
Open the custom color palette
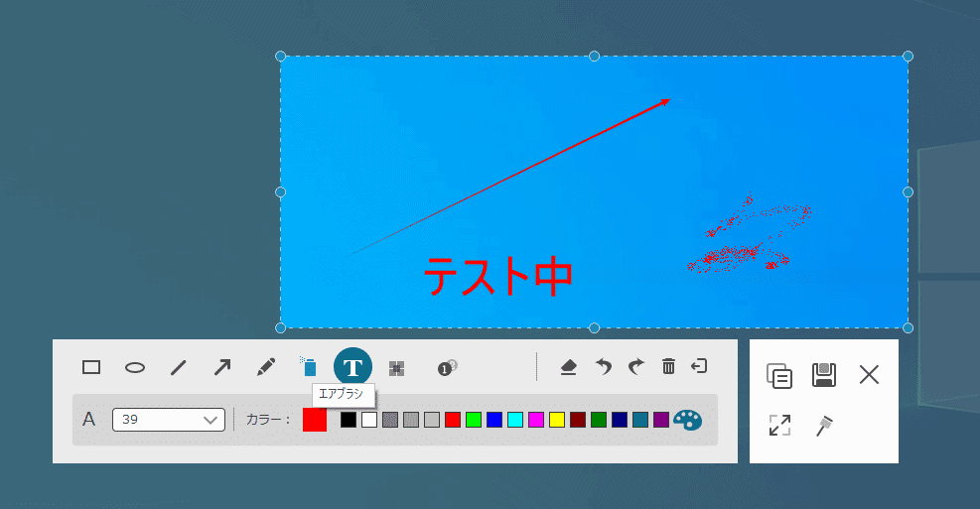point(687,421)
